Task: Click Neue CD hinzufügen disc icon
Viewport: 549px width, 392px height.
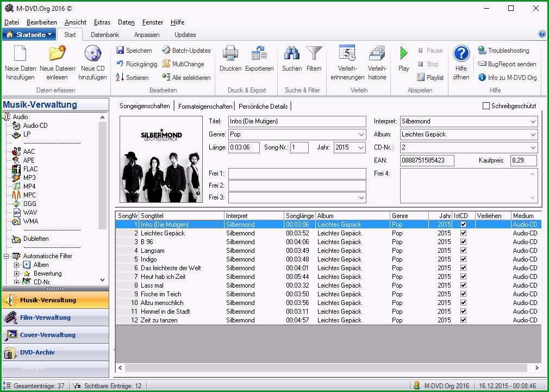Action: 92,54
